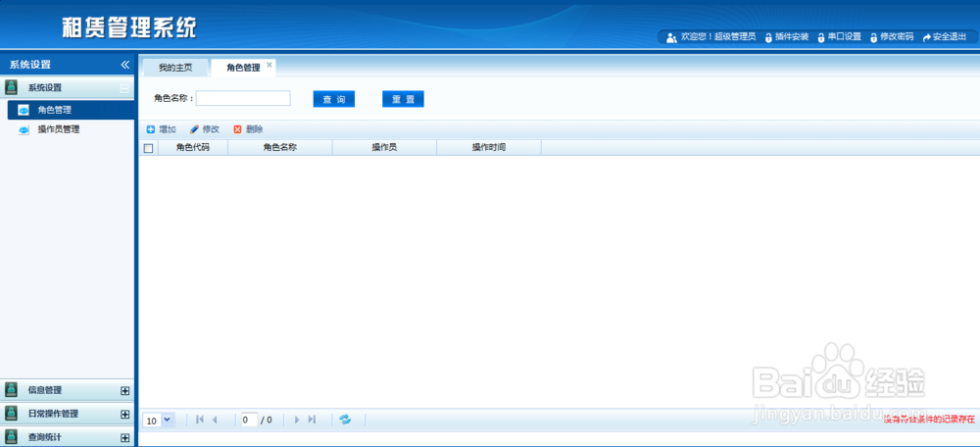Click the 查询统计 section person icon
The image size is (980, 447).
pyautogui.click(x=11, y=437)
